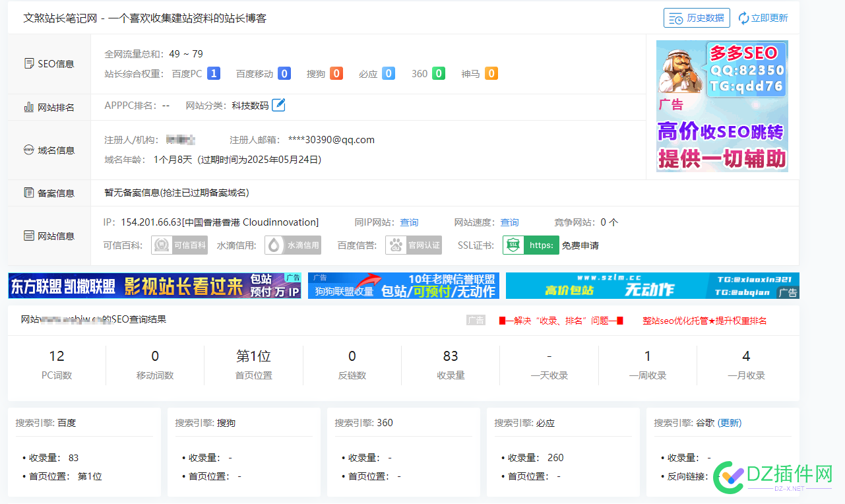Click the 搜索引擎: 360 card heading
This screenshot has width=845, height=504.
364,423
